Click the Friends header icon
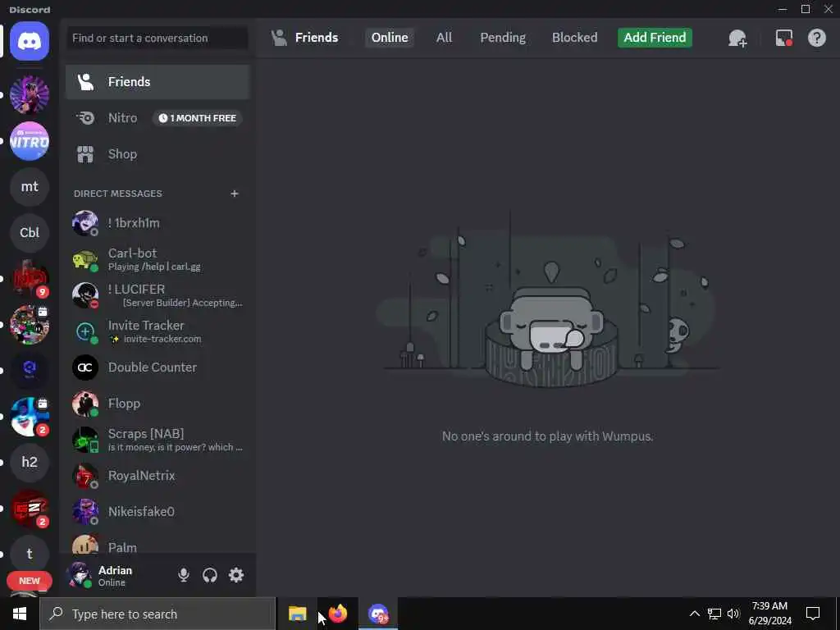Image resolution: width=840 pixels, height=630 pixels. point(279,38)
